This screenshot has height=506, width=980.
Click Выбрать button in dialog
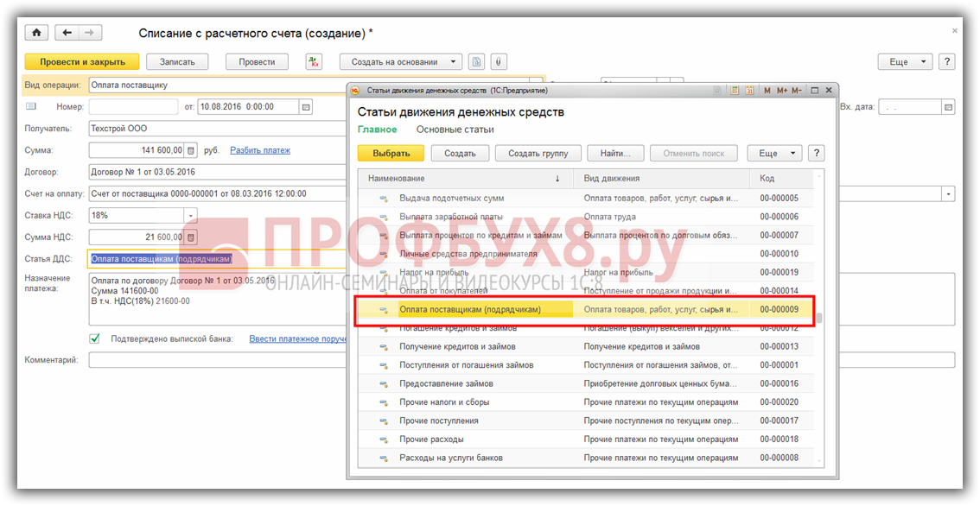pyautogui.click(x=391, y=153)
